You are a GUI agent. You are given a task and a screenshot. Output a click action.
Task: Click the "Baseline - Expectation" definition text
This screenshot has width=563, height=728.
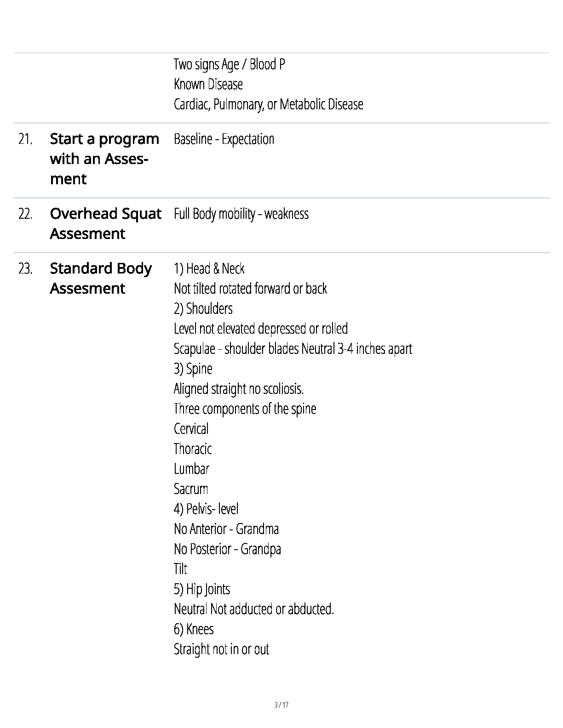pyautogui.click(x=224, y=139)
